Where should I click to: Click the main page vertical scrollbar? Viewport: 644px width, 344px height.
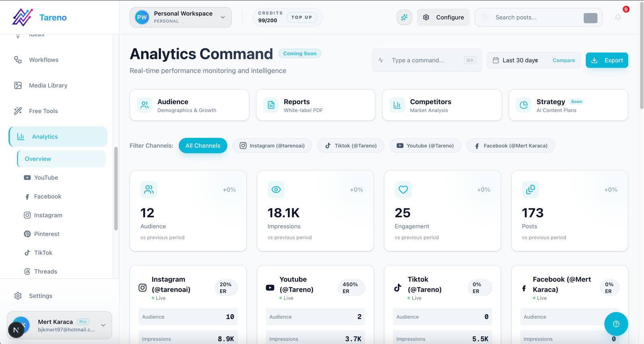(x=642, y=55)
